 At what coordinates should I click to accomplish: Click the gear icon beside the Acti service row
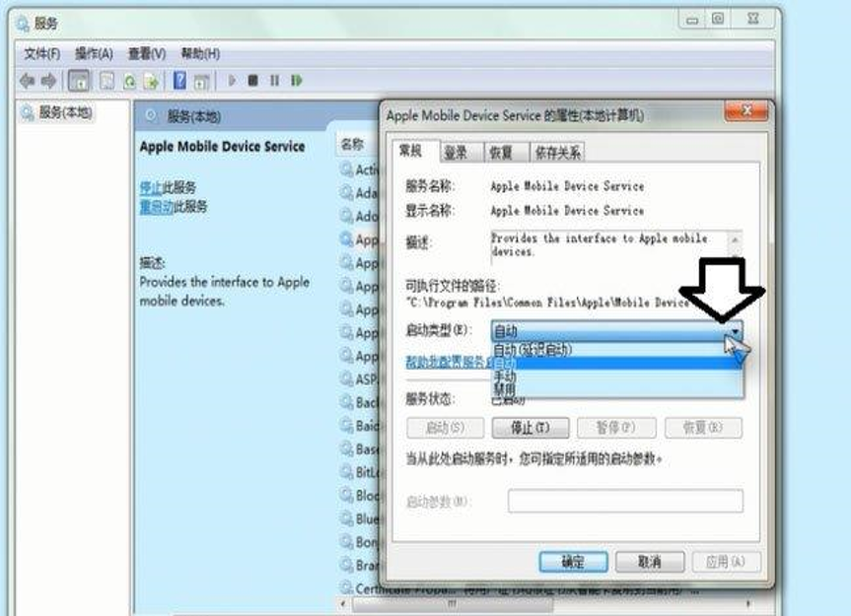346,170
